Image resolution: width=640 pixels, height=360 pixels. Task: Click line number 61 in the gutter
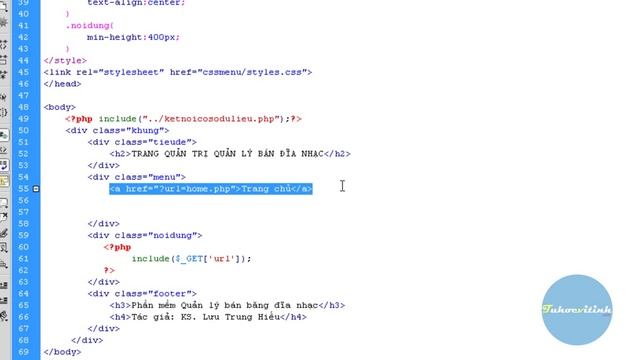(24, 259)
